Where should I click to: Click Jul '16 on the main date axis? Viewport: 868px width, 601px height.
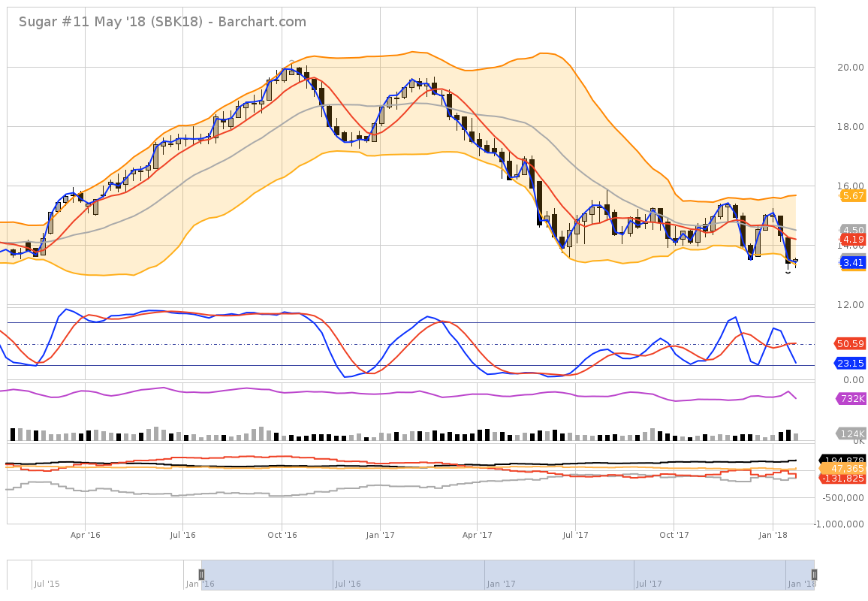(x=182, y=535)
